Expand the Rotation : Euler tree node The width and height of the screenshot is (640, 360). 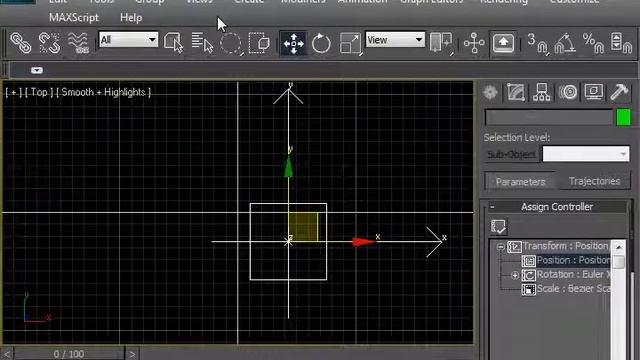click(x=515, y=276)
